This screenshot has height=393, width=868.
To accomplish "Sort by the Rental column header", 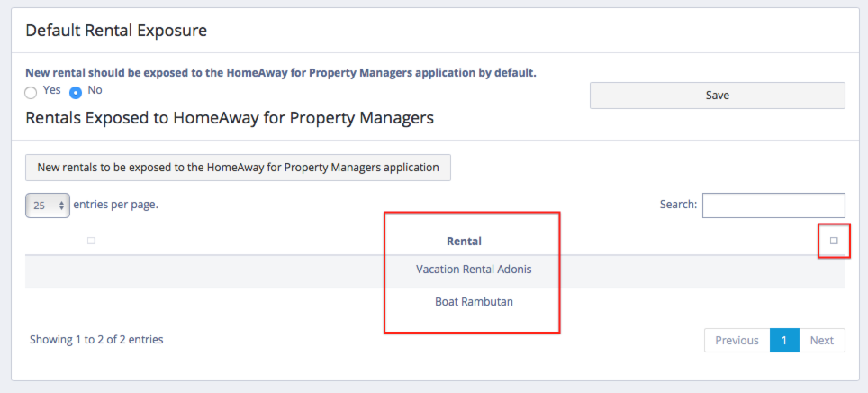I will click(x=464, y=242).
